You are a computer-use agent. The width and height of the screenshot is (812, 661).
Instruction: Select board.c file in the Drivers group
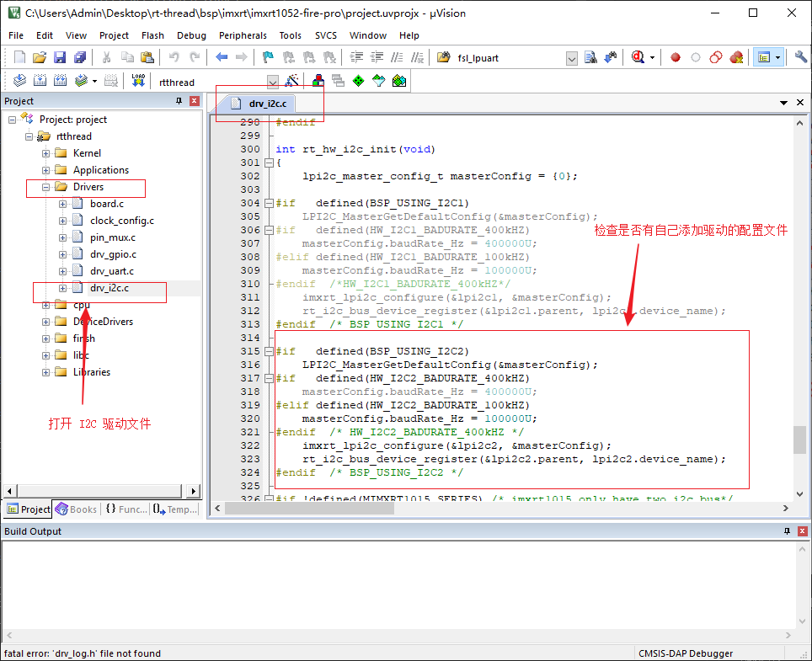click(x=107, y=204)
